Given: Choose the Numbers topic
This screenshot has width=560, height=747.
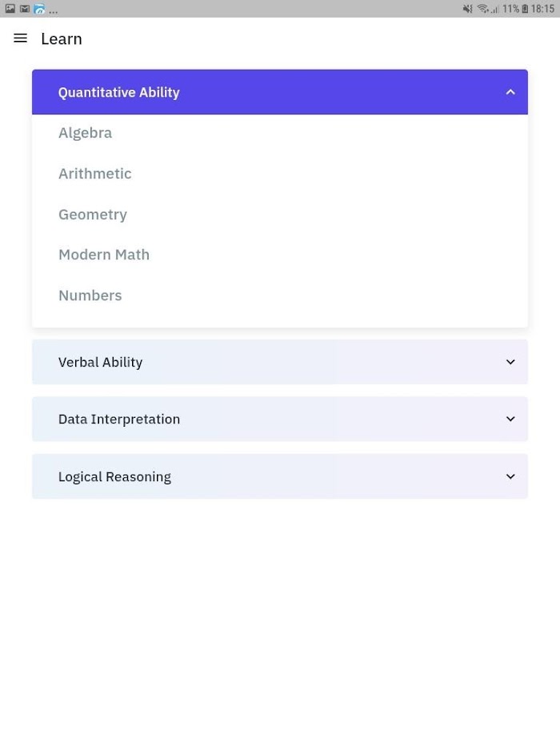Looking at the screenshot, I should click(90, 295).
